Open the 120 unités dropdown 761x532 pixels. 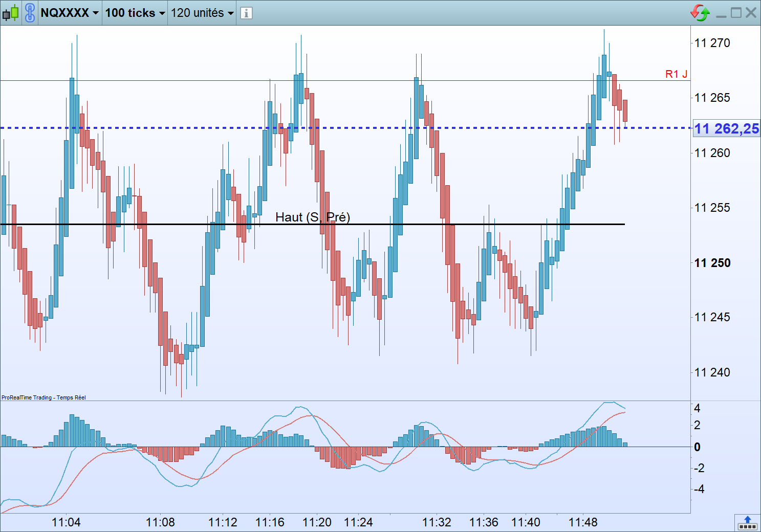click(202, 13)
